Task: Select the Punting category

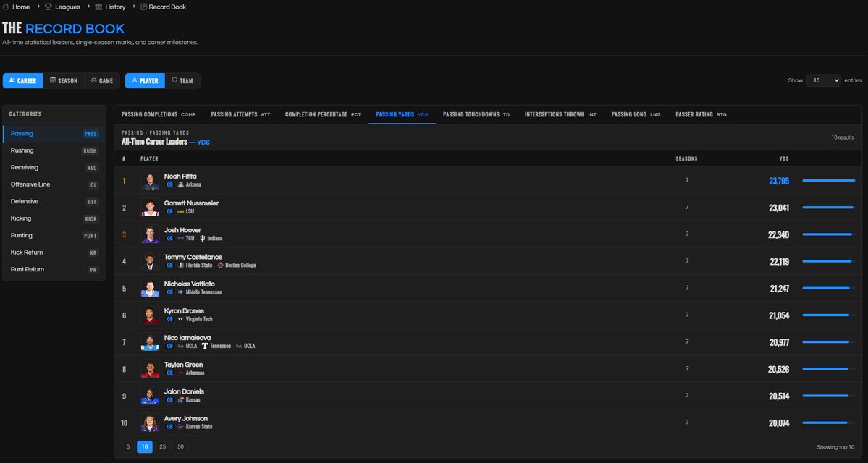Action: pos(54,235)
